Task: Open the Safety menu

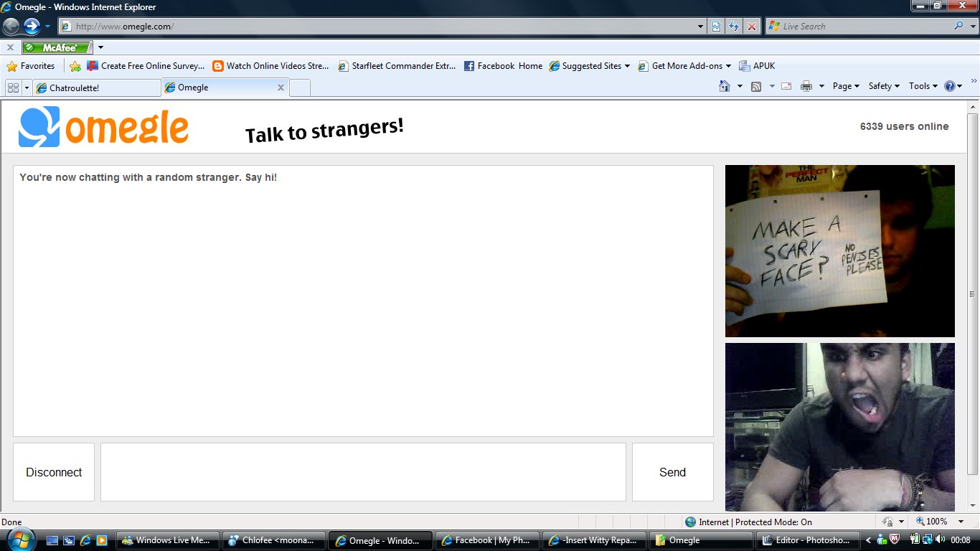Action: [x=884, y=86]
